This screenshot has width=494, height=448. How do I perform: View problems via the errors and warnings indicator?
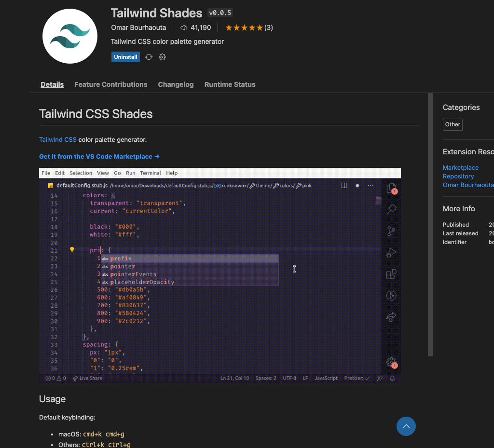click(x=55, y=378)
